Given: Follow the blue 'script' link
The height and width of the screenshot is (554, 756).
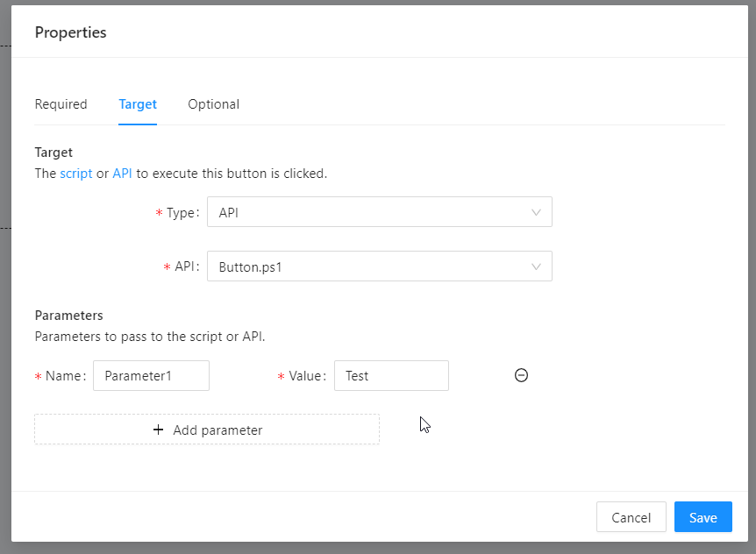Looking at the screenshot, I should coord(75,174).
